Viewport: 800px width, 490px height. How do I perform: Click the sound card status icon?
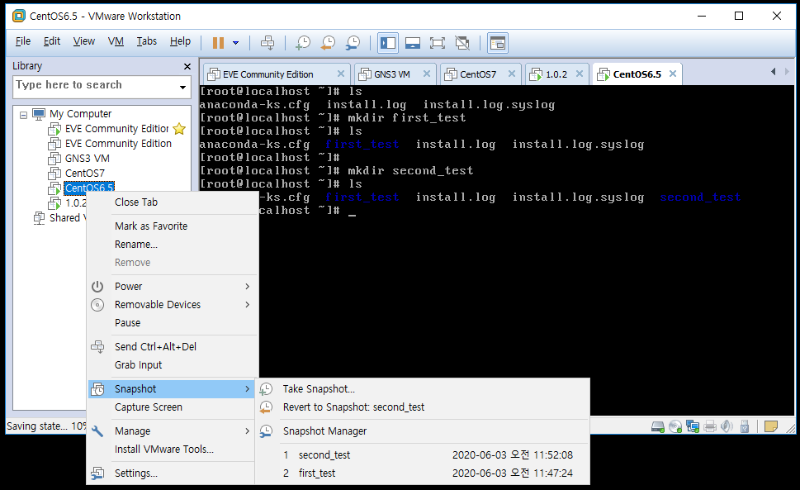tap(726, 426)
